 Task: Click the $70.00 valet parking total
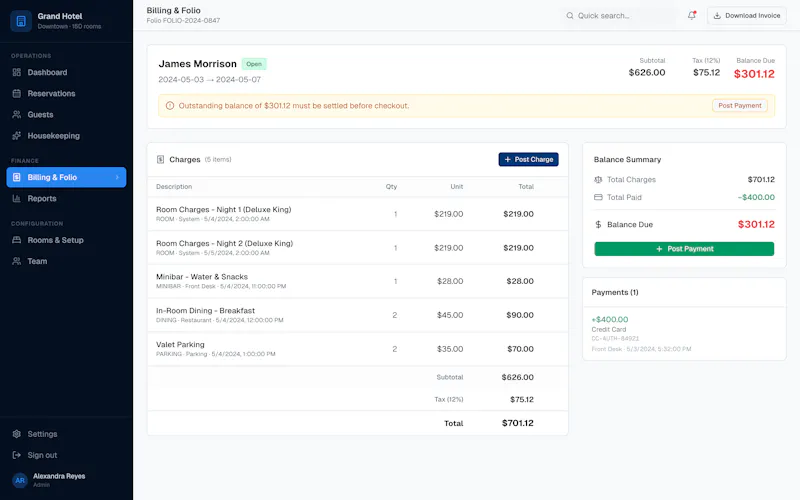coord(520,349)
